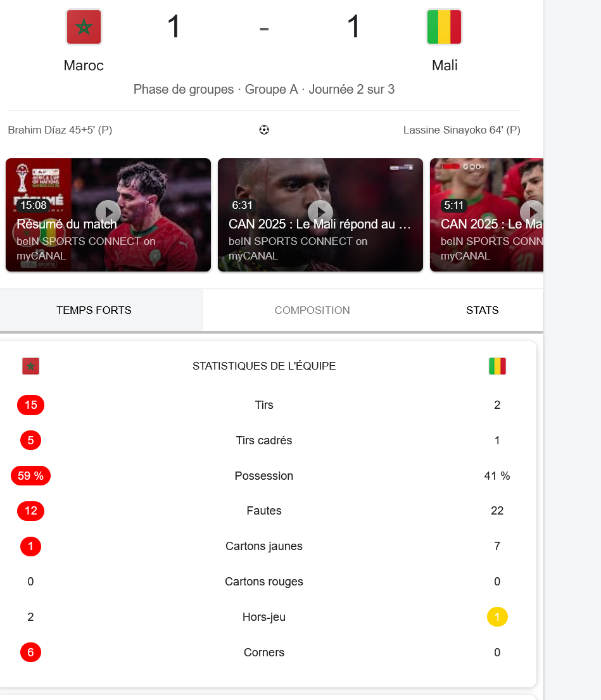Select the STATS tab
Image resolution: width=601 pixels, height=700 pixels.
pos(482,310)
